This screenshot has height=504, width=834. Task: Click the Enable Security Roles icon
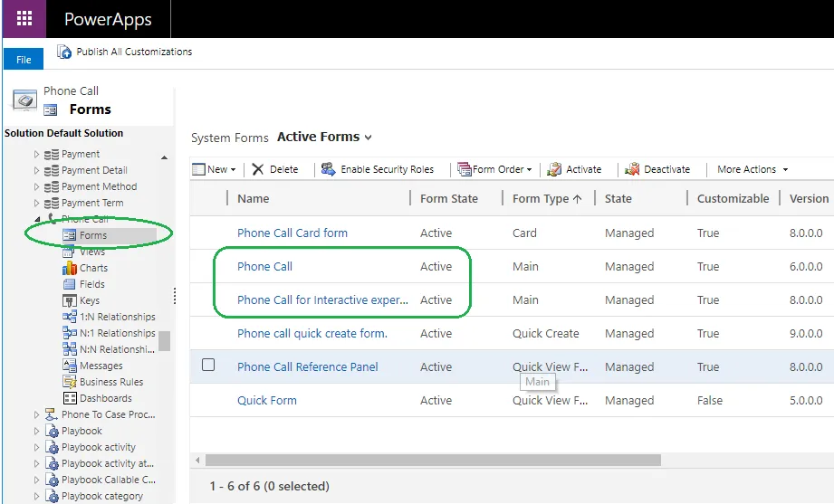(328, 169)
